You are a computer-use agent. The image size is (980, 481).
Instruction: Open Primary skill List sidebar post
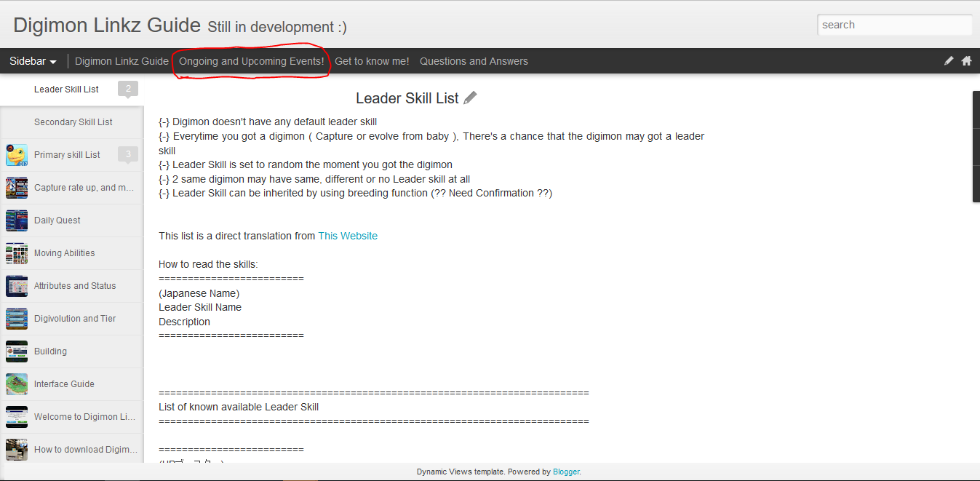coord(71,155)
